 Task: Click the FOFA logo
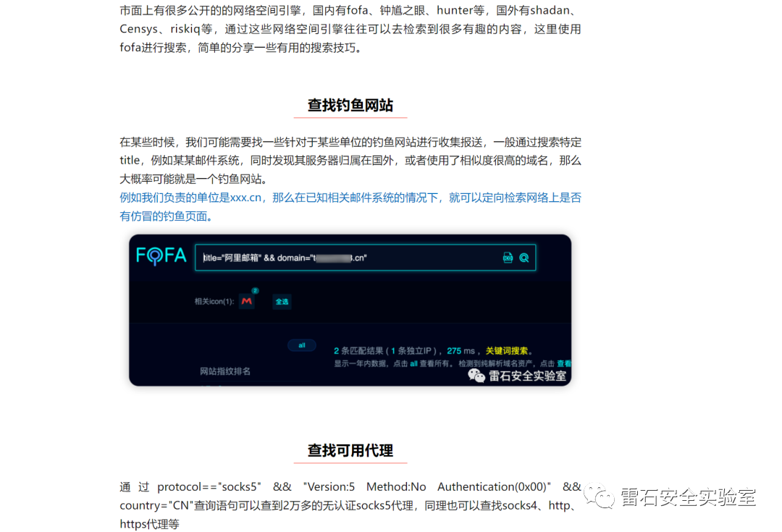[x=161, y=256]
